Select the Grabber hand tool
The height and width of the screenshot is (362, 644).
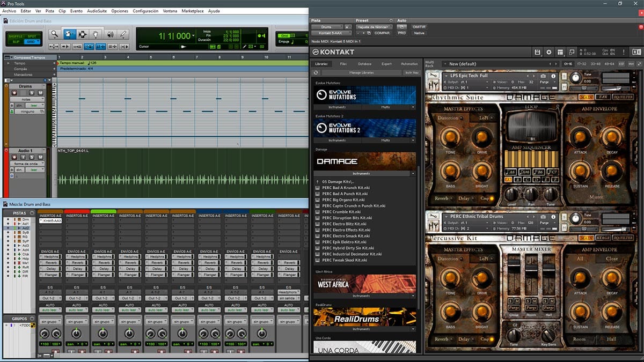pyautogui.click(x=96, y=34)
